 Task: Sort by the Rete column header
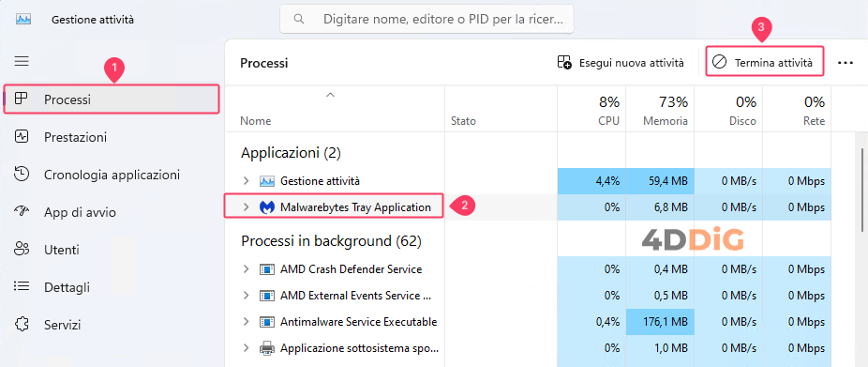click(x=797, y=109)
